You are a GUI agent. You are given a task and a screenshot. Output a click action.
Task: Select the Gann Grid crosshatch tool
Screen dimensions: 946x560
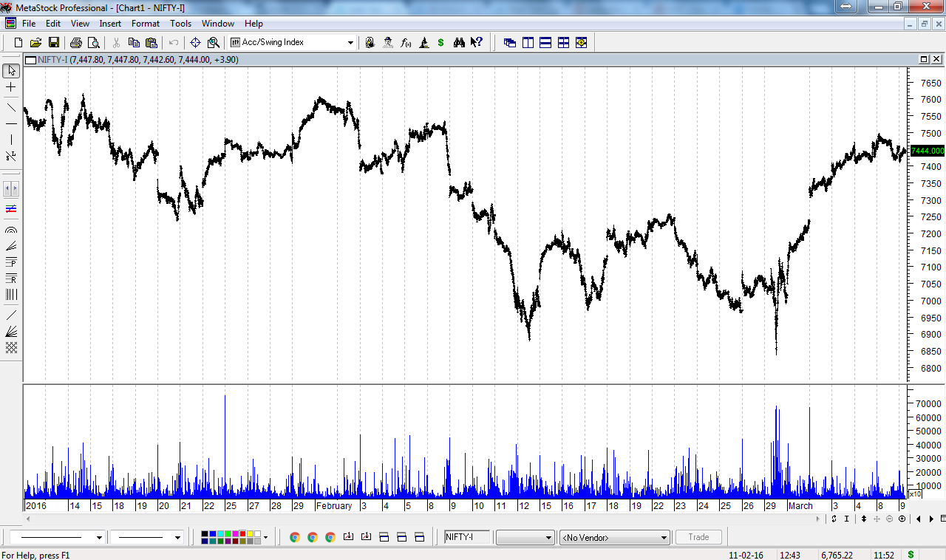coord(11,348)
